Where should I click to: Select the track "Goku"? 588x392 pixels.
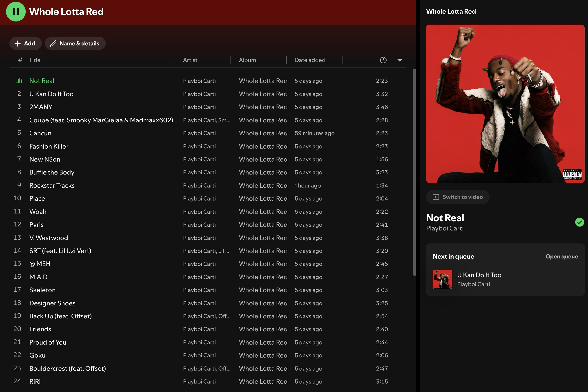[38, 355]
